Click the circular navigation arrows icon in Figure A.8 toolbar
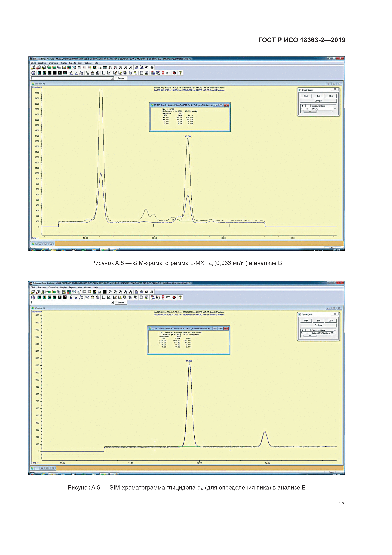Screen dimensions: 392x555 coord(33,73)
